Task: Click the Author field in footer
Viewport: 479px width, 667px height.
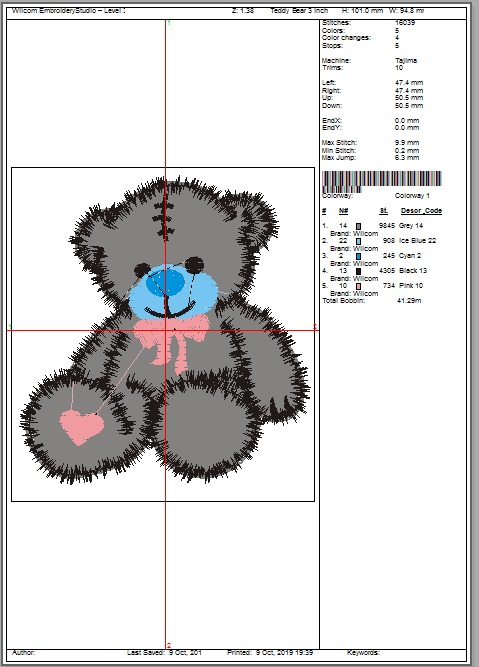Action: pyautogui.click(x=24, y=653)
